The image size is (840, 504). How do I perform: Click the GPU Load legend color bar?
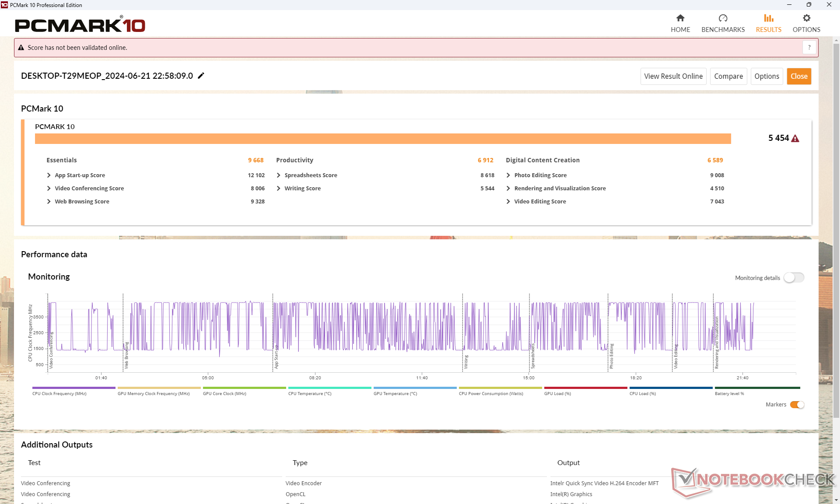pyautogui.click(x=585, y=388)
